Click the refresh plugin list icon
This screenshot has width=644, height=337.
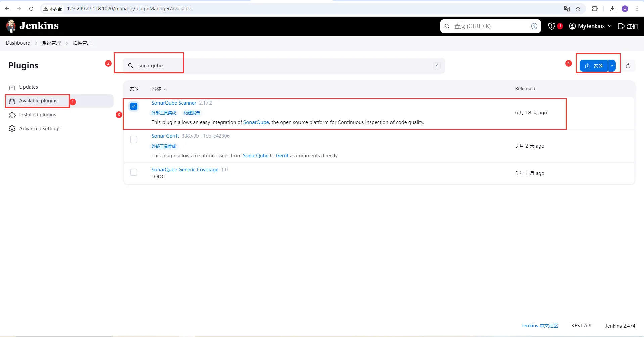pyautogui.click(x=628, y=66)
